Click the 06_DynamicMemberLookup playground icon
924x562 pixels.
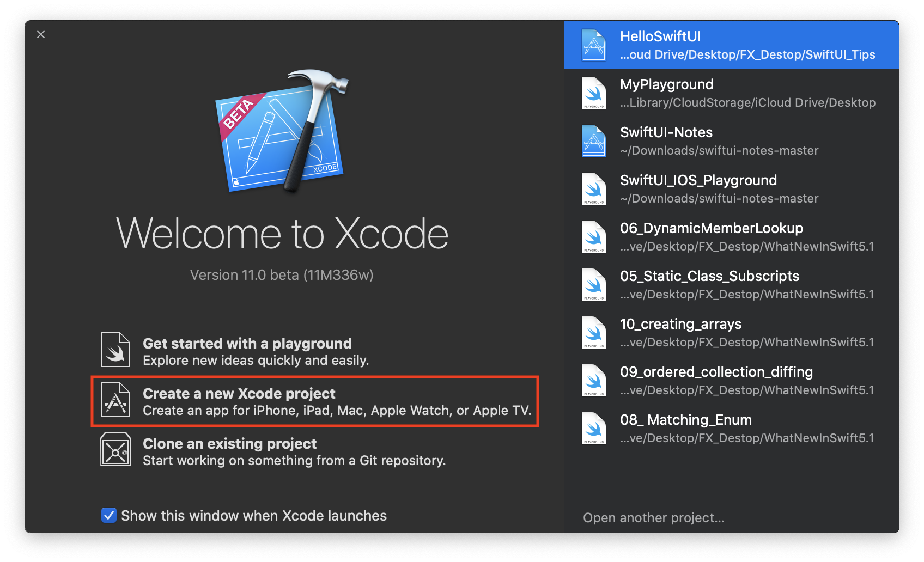pos(594,236)
